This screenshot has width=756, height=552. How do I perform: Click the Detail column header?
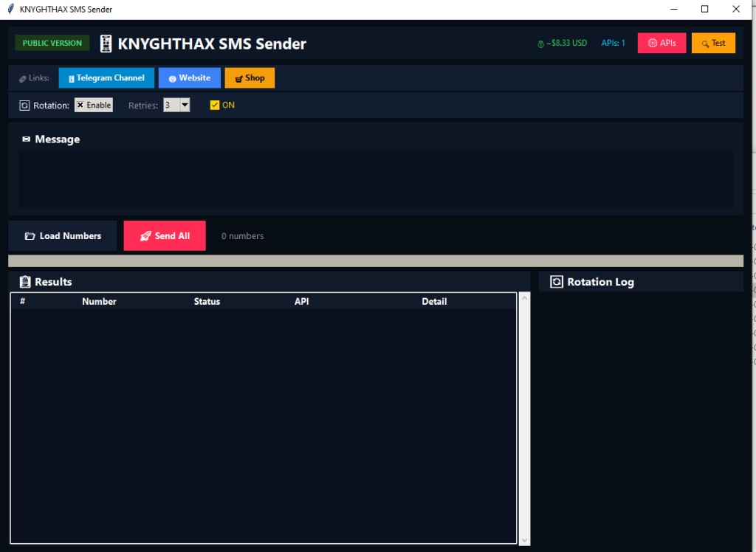[434, 301]
